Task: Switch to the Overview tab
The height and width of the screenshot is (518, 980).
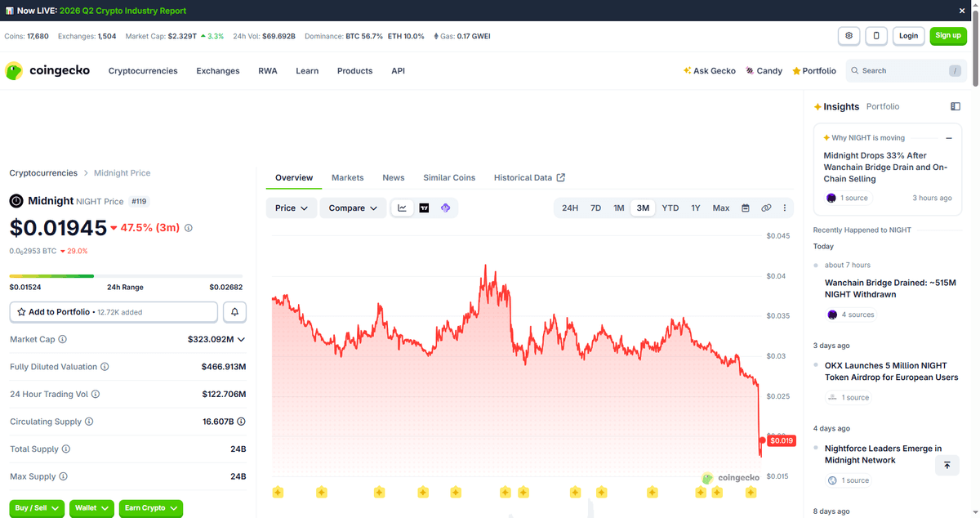Action: click(x=294, y=177)
